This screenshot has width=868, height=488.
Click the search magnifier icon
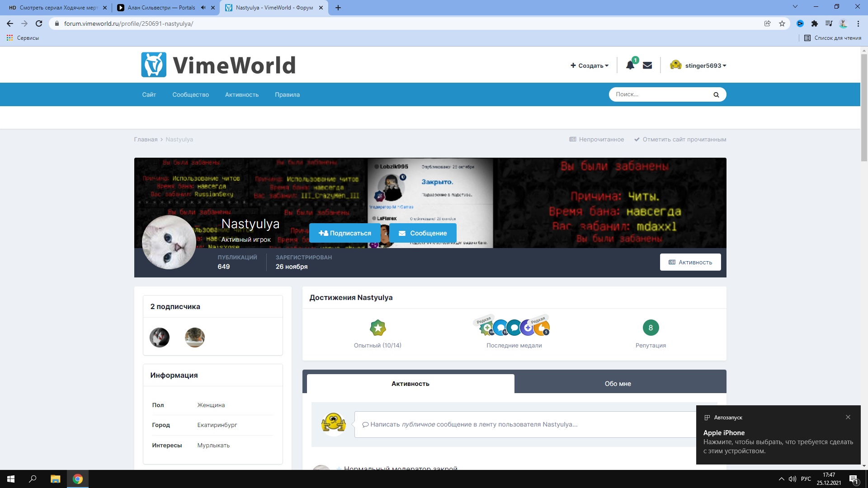click(716, 95)
